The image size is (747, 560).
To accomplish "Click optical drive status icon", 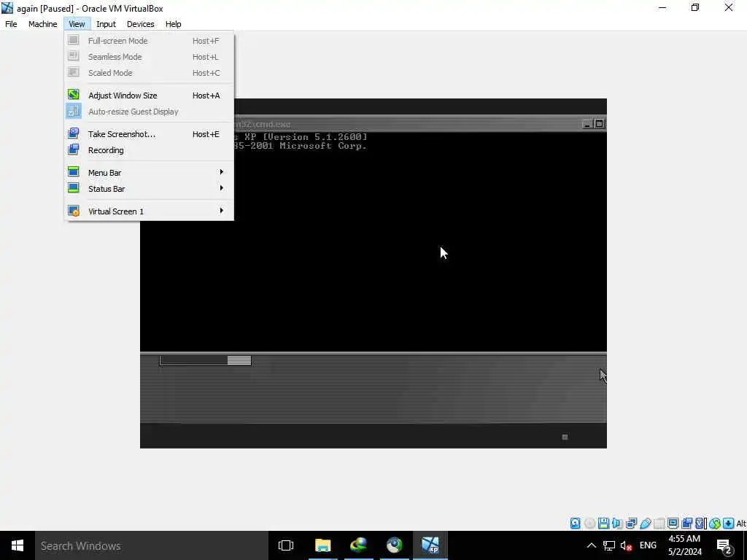I will coord(589,524).
